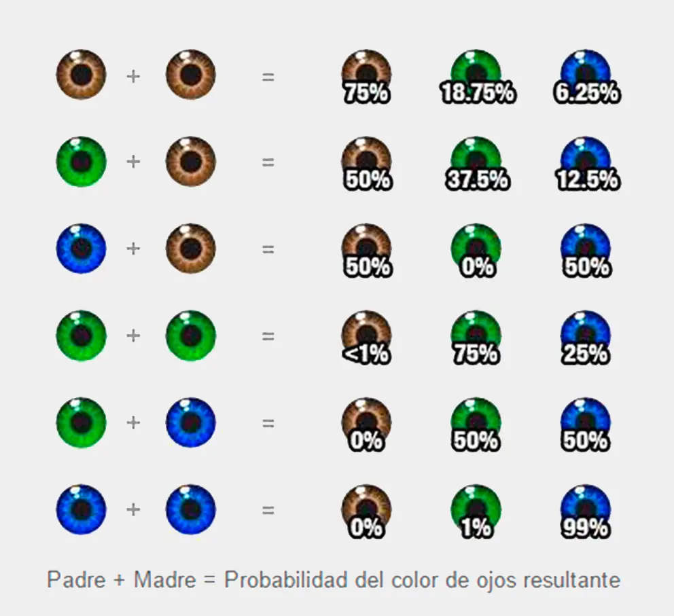674x616 pixels.
Task: Click the blue eye showing 12.5%
Action: click(x=586, y=163)
